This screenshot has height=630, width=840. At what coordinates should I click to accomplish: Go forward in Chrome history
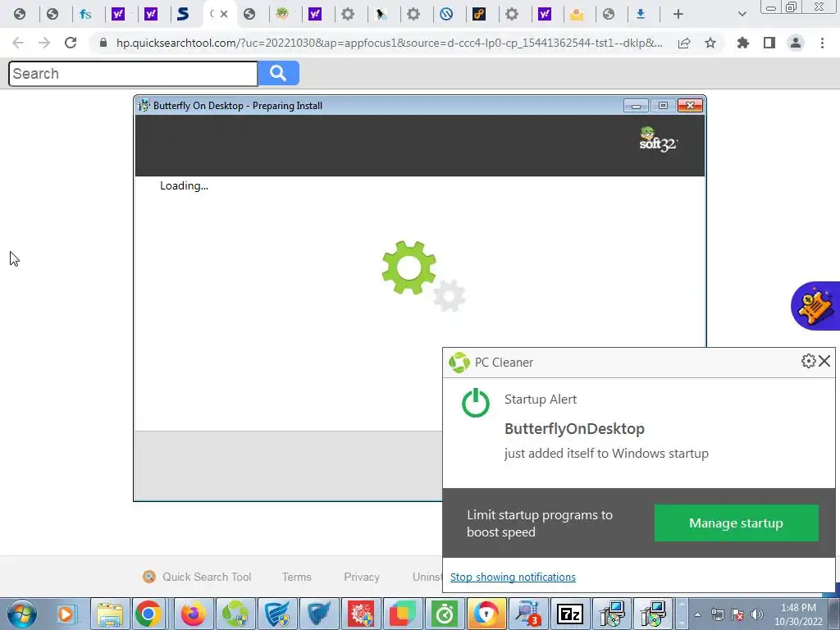44,43
